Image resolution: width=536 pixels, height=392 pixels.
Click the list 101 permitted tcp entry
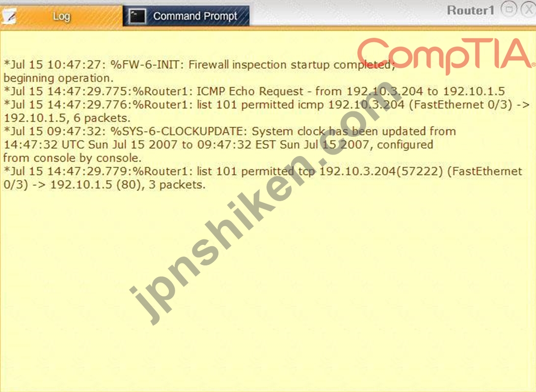pos(263,178)
